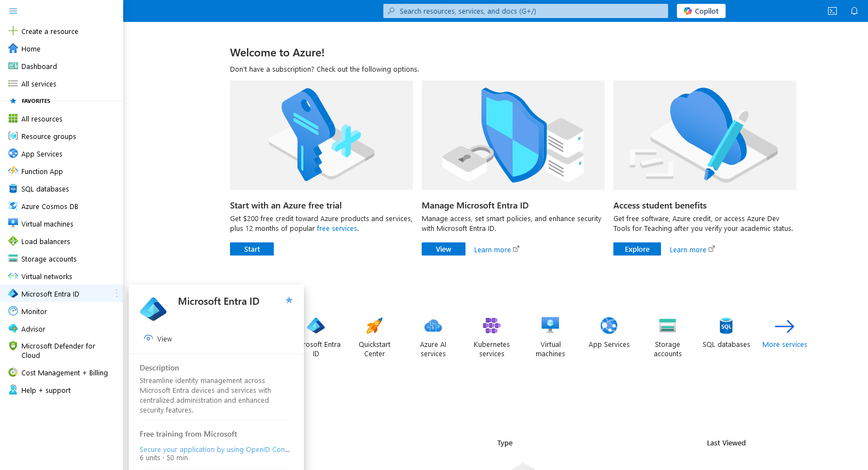Open the Storage accounts service icon
Screen dimensions: 868x470
tap(667, 327)
